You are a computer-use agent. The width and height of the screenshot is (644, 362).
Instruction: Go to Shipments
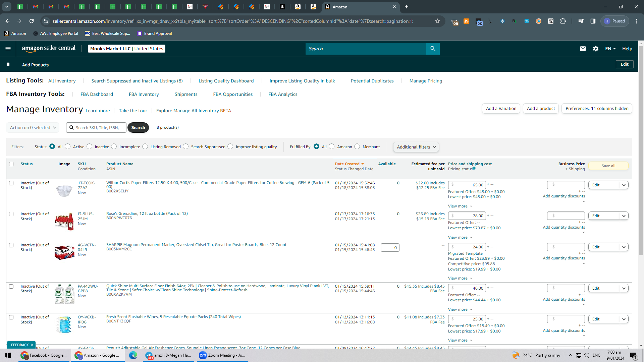186,94
